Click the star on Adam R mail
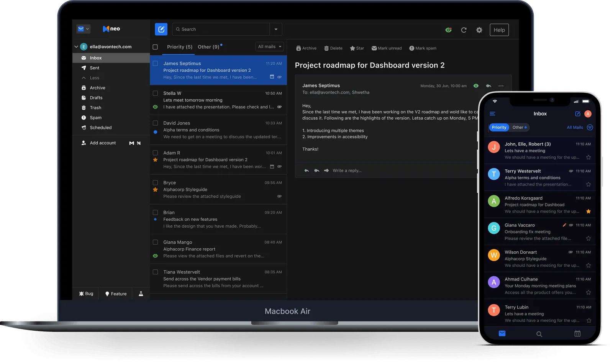The height and width of the screenshot is (364, 613). [155, 160]
